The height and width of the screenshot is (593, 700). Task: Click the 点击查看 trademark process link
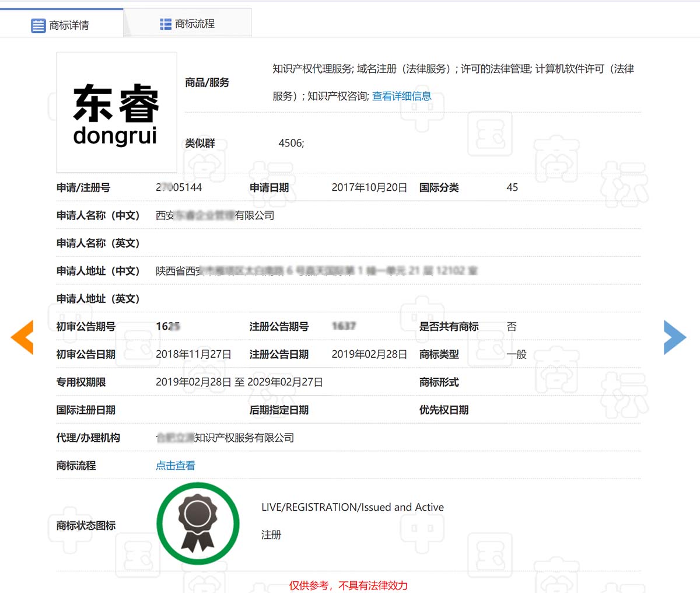175,466
